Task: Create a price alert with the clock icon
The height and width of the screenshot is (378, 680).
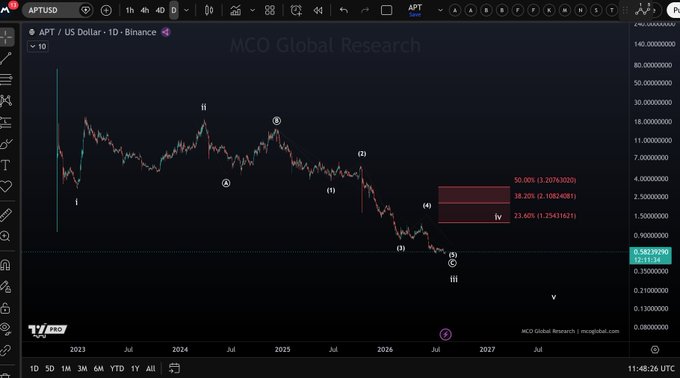Action: click(296, 10)
